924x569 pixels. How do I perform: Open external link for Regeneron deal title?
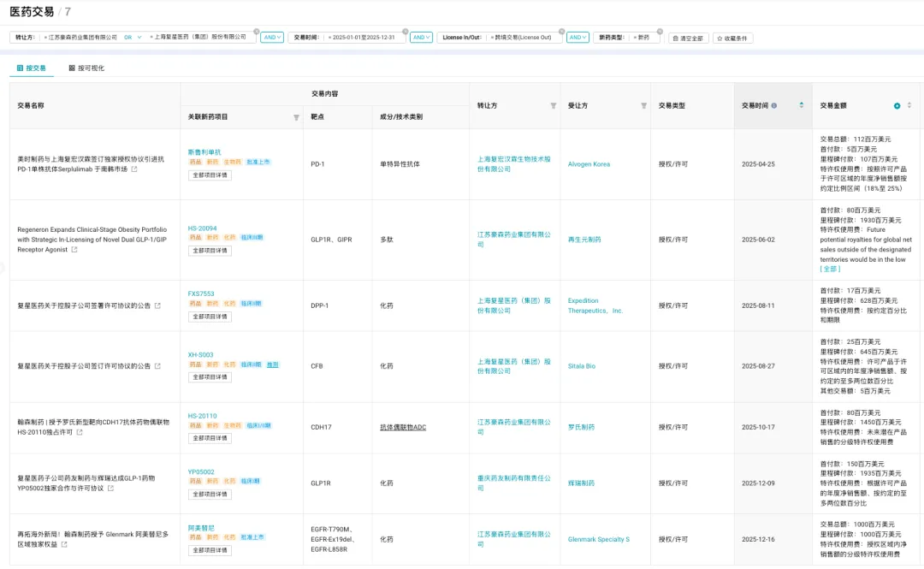[74, 250]
